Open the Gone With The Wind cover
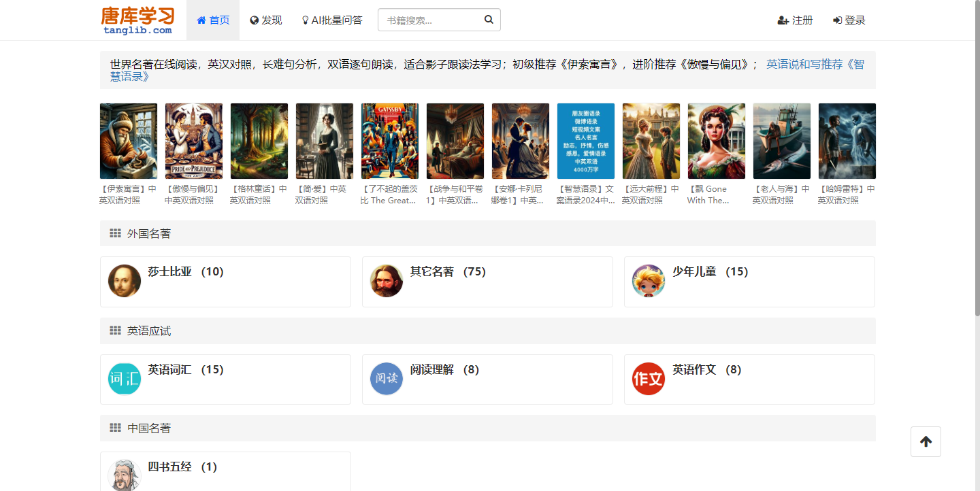 [x=717, y=141]
